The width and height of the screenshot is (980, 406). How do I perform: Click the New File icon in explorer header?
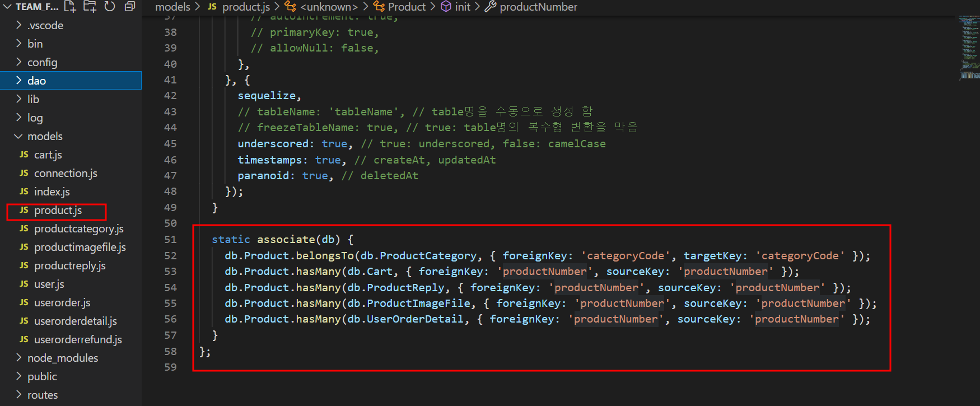point(69,7)
